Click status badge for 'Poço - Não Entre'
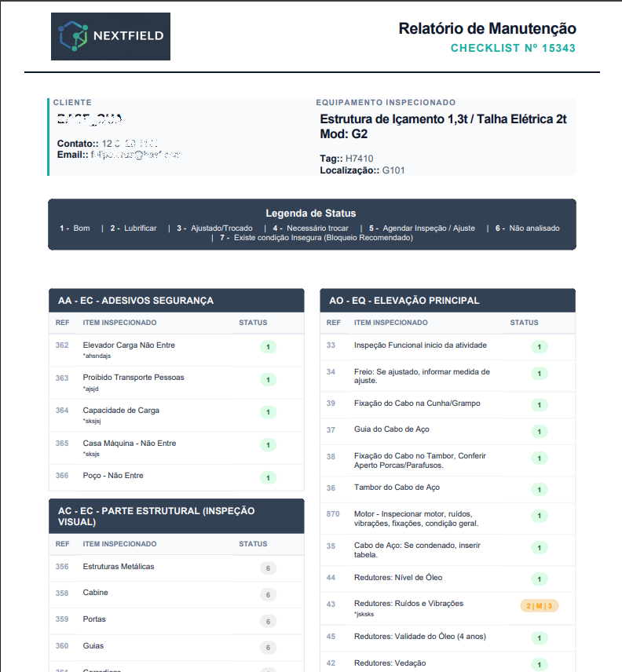This screenshot has height=672, width=622. pos(269,477)
